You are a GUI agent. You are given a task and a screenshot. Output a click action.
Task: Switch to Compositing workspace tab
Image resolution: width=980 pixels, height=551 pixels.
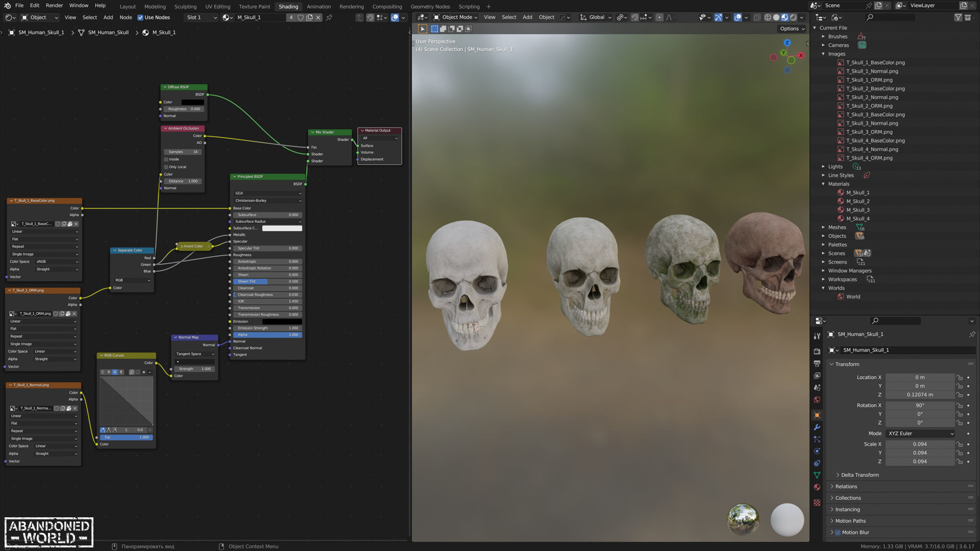point(387,7)
